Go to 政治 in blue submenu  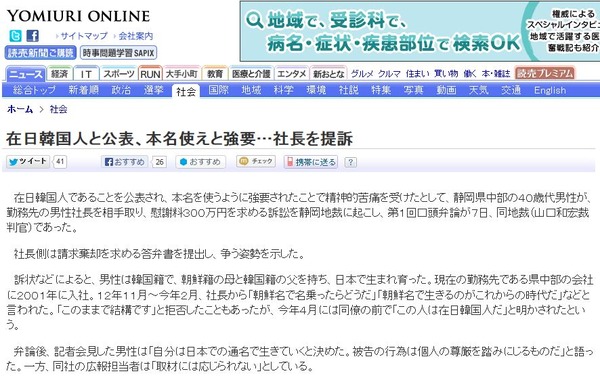click(121, 90)
